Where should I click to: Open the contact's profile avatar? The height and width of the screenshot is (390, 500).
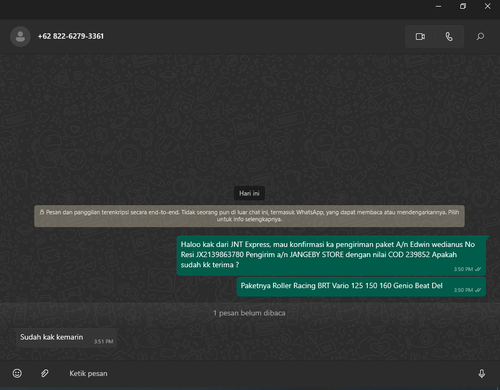click(x=20, y=36)
